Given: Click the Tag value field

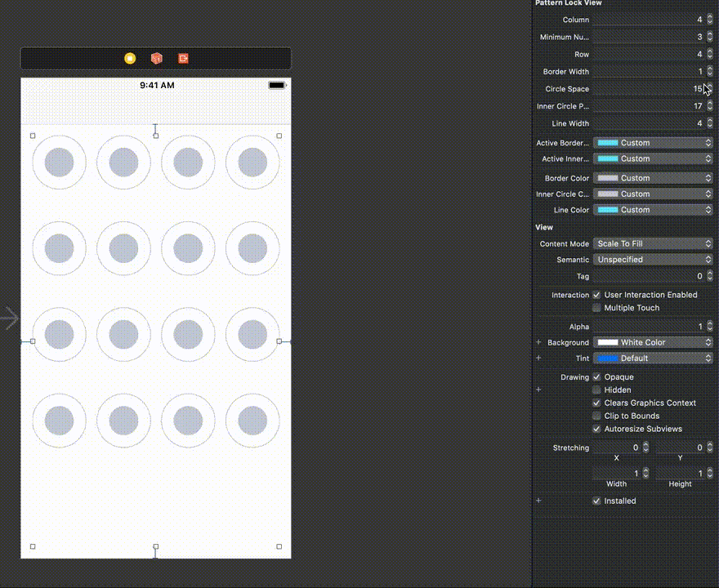Looking at the screenshot, I should point(649,276).
